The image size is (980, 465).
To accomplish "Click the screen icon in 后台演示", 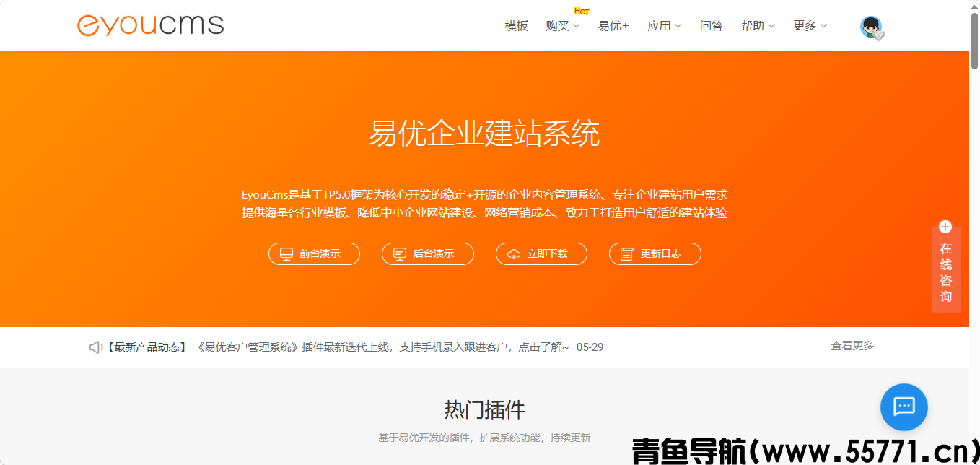I will tap(400, 254).
